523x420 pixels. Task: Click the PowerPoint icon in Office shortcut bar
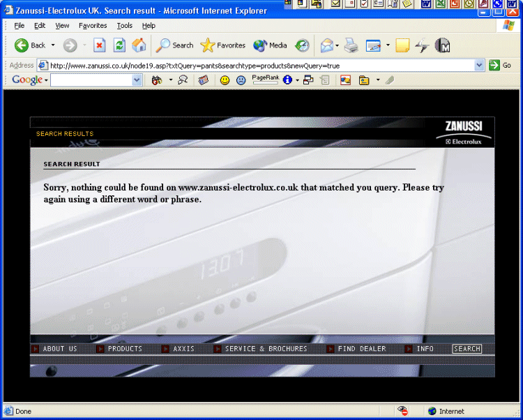455,3
